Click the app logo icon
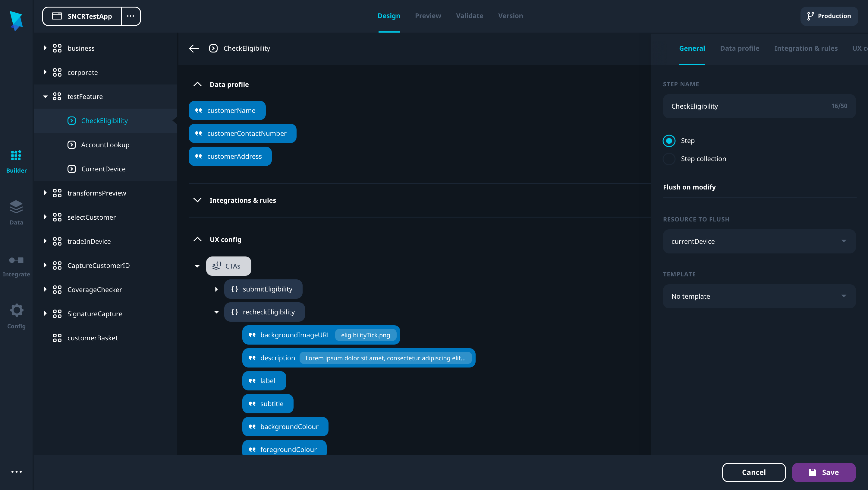This screenshot has height=490, width=868. (16, 20)
